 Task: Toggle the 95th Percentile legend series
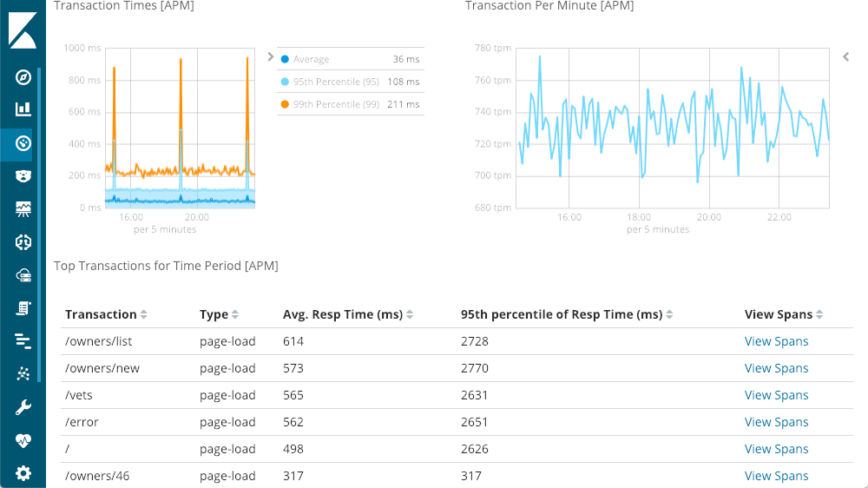pos(336,82)
